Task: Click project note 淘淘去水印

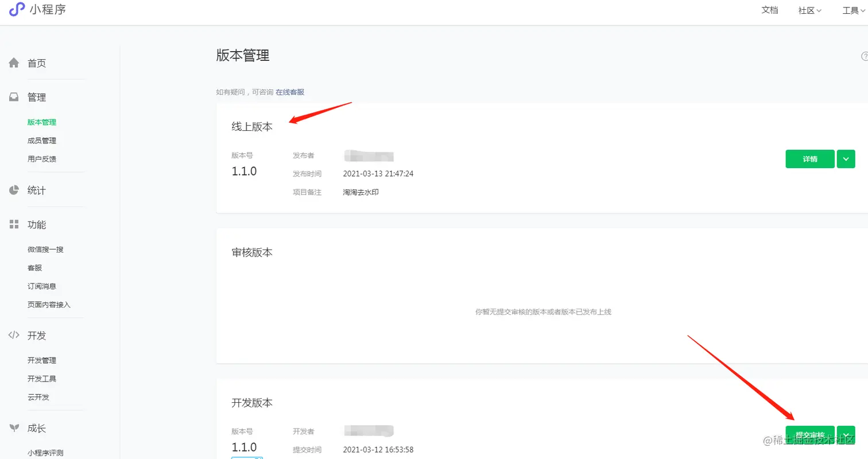Action: [x=361, y=192]
